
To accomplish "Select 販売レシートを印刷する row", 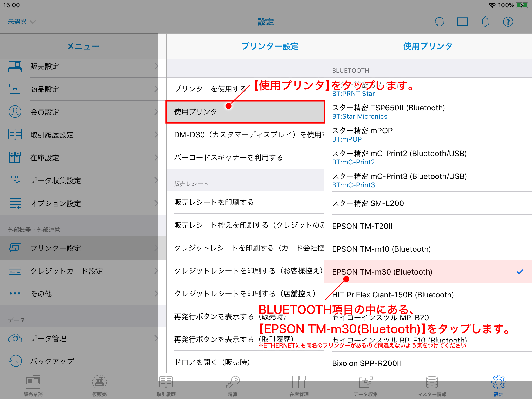I will point(245,202).
